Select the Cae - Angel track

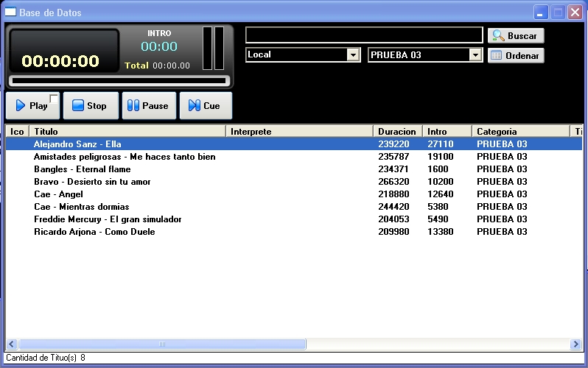(x=293, y=194)
